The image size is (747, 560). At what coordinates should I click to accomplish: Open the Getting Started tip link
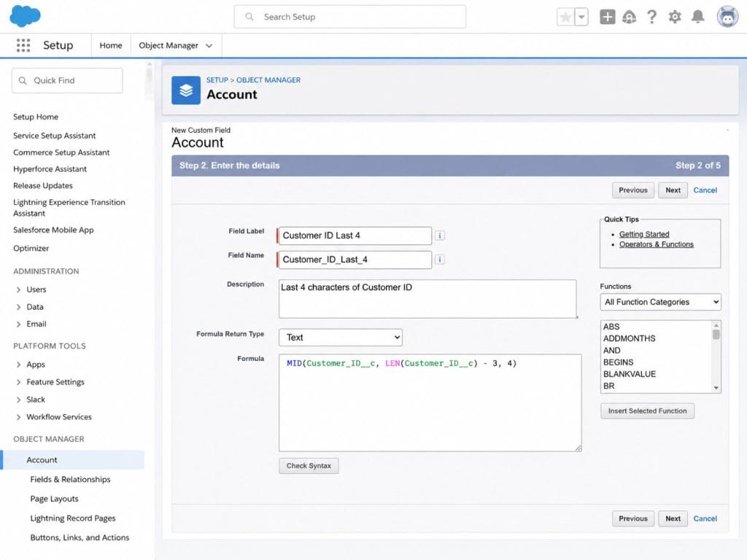pyautogui.click(x=644, y=234)
